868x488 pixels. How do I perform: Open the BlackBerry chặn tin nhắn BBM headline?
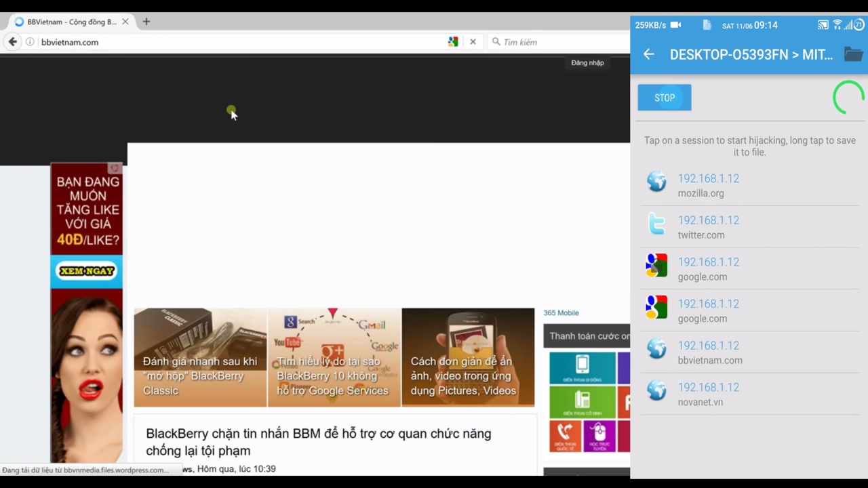(x=318, y=442)
